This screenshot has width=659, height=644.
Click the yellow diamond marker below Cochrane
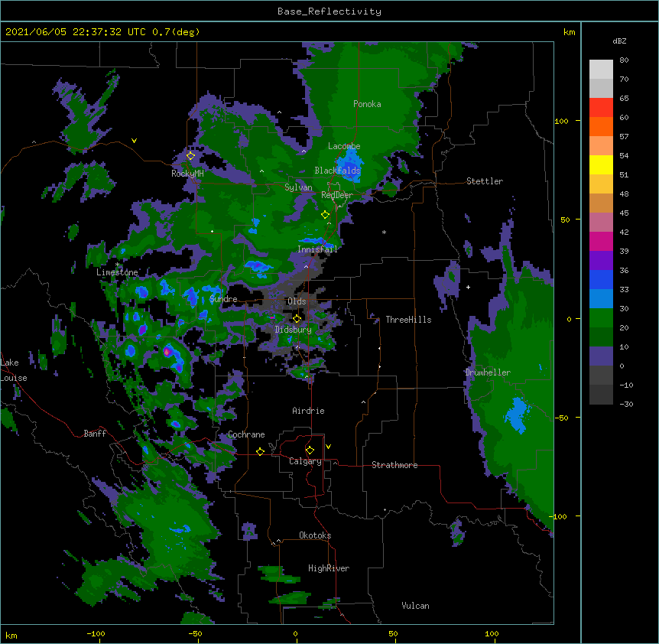pos(260,451)
